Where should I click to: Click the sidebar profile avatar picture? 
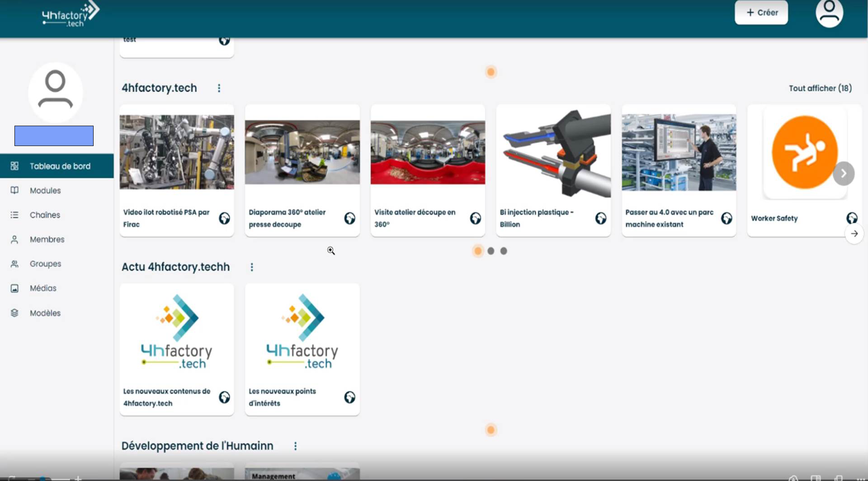tap(55, 92)
